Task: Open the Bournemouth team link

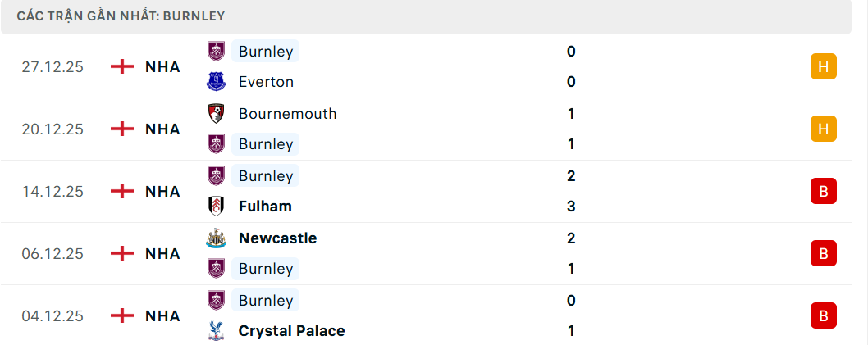Action: pos(287,114)
